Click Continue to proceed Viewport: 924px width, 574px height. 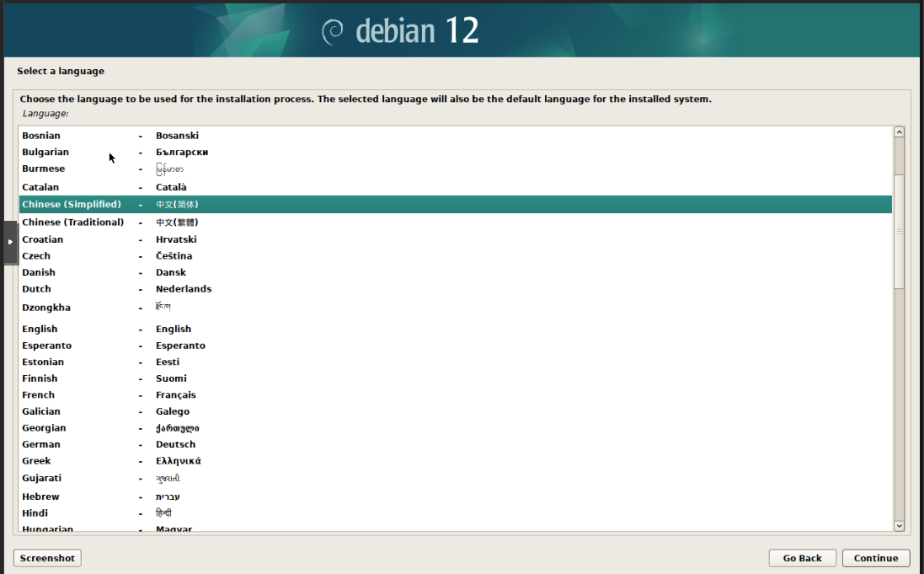click(876, 558)
